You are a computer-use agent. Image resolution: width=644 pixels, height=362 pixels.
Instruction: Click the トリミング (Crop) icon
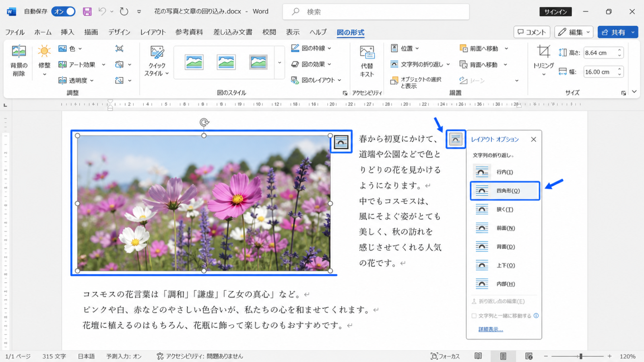click(543, 51)
